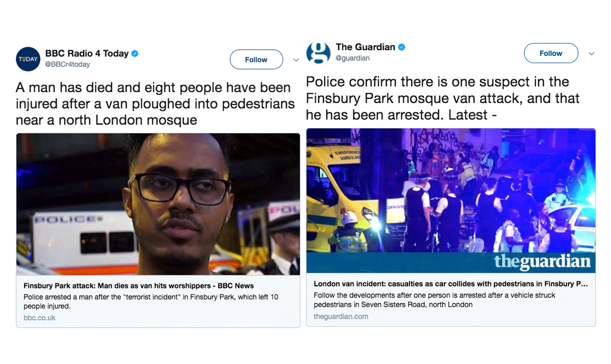Open @BBCr4today handle link

click(67, 64)
